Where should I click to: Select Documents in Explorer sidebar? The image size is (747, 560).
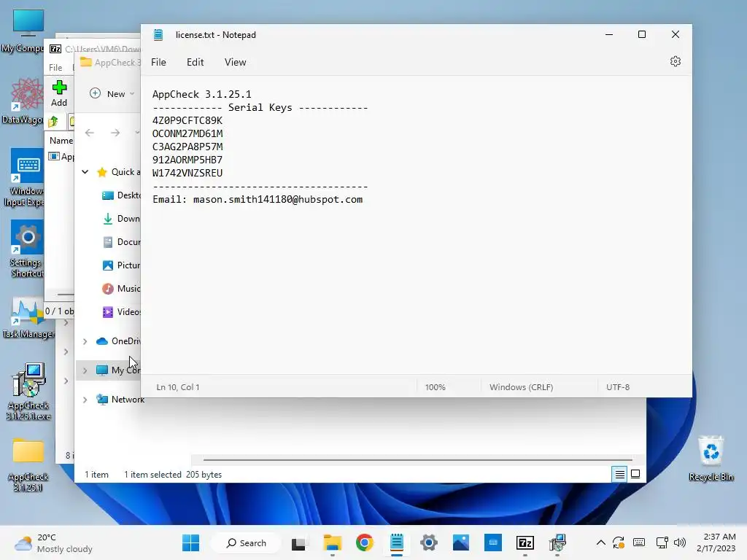tap(122, 242)
